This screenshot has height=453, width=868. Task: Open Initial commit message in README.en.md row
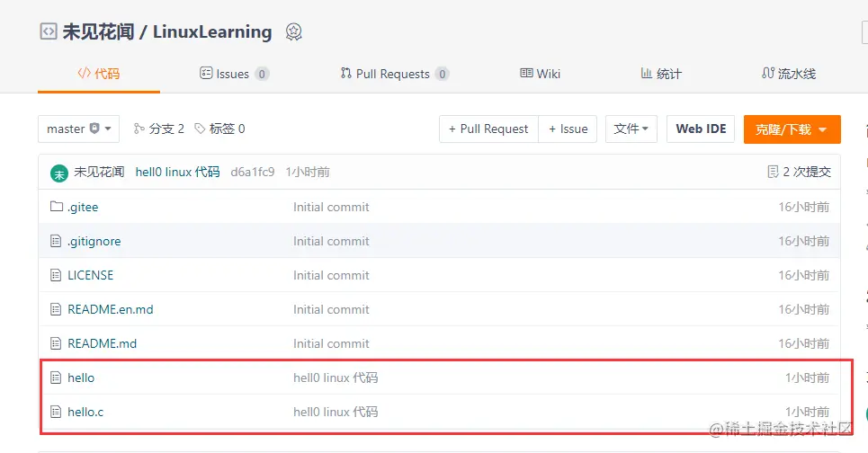(331, 310)
